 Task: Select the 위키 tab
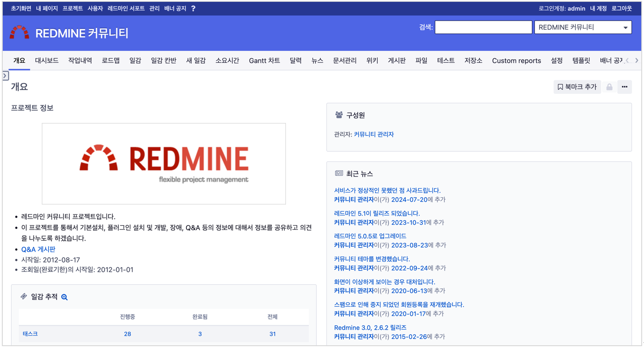[372, 61]
